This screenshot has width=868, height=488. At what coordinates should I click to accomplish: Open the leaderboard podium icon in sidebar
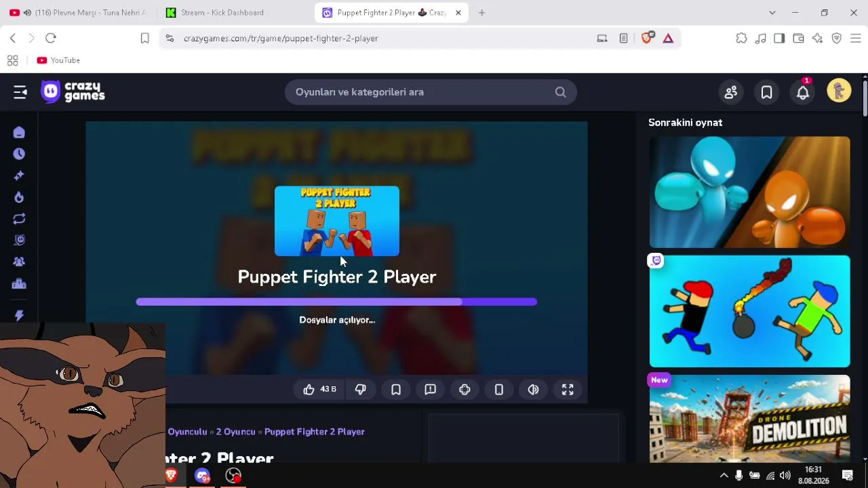tap(19, 283)
